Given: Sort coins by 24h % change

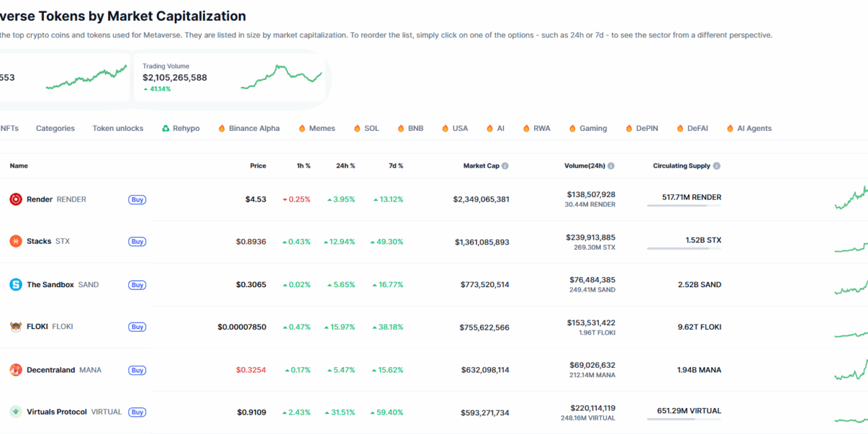Looking at the screenshot, I should coord(345,166).
